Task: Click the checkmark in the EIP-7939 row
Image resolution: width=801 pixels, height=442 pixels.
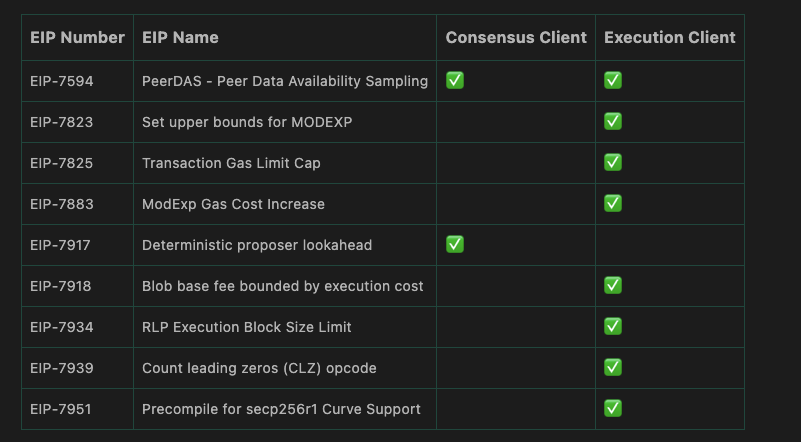Action: [x=613, y=367]
